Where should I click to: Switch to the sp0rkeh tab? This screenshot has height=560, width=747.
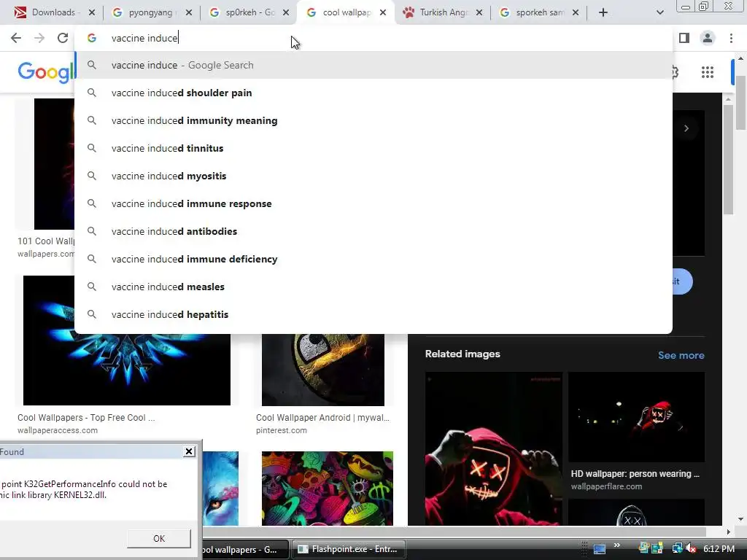click(x=244, y=12)
